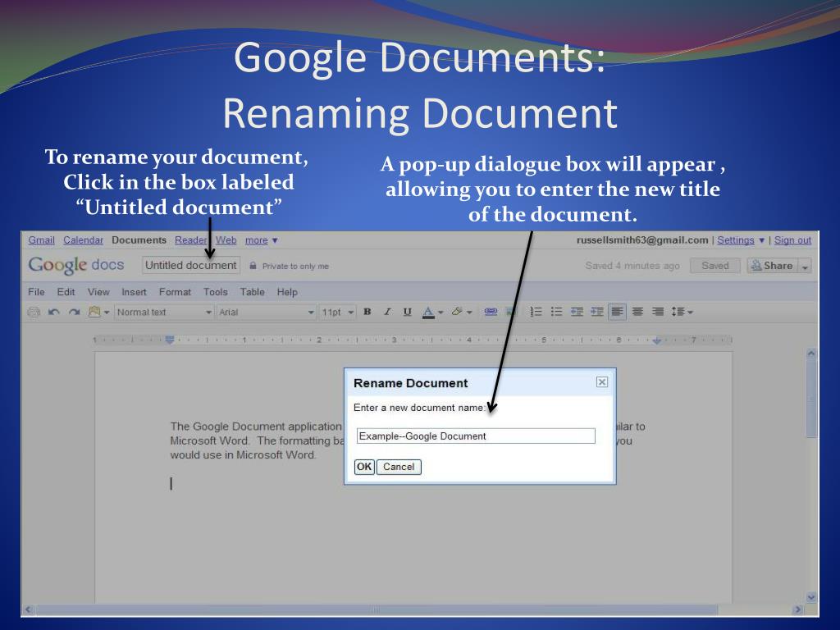Screen dimensions: 840x630
Task: Toggle Underline formatting
Action: tap(407, 312)
